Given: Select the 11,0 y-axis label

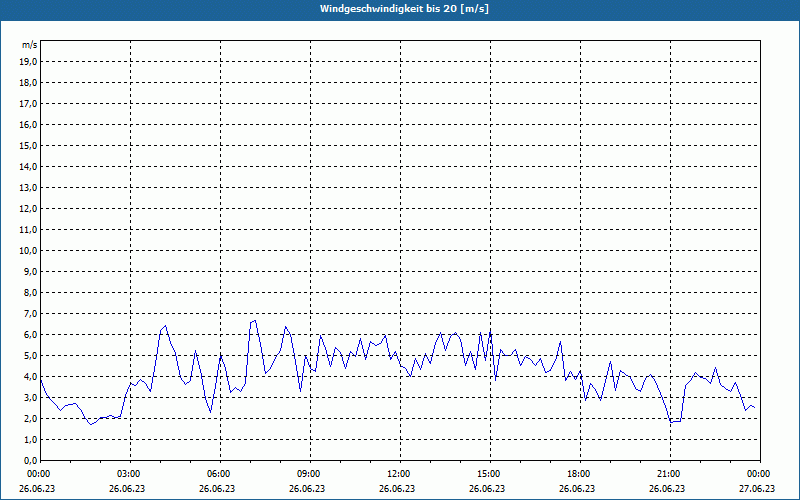Looking at the screenshot, I should [29, 230].
